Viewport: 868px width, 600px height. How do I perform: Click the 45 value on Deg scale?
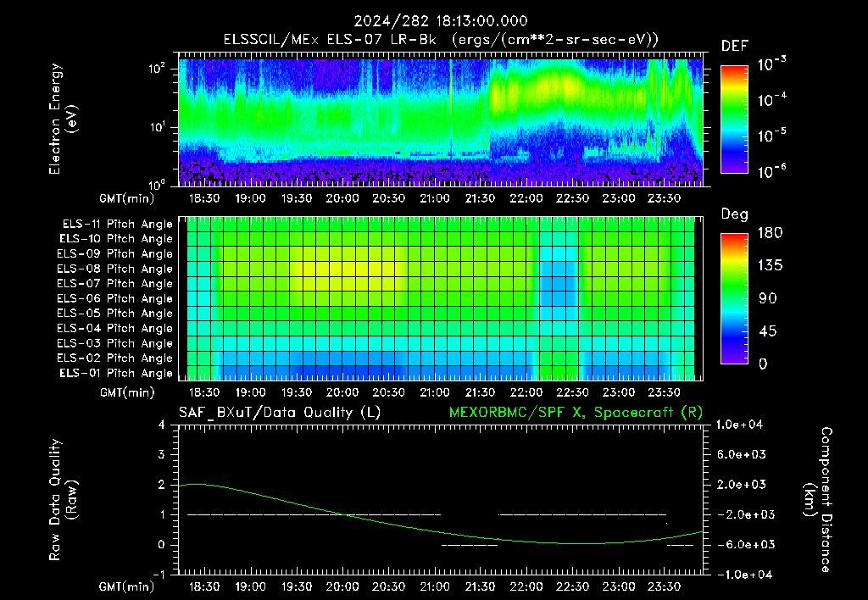coord(767,331)
